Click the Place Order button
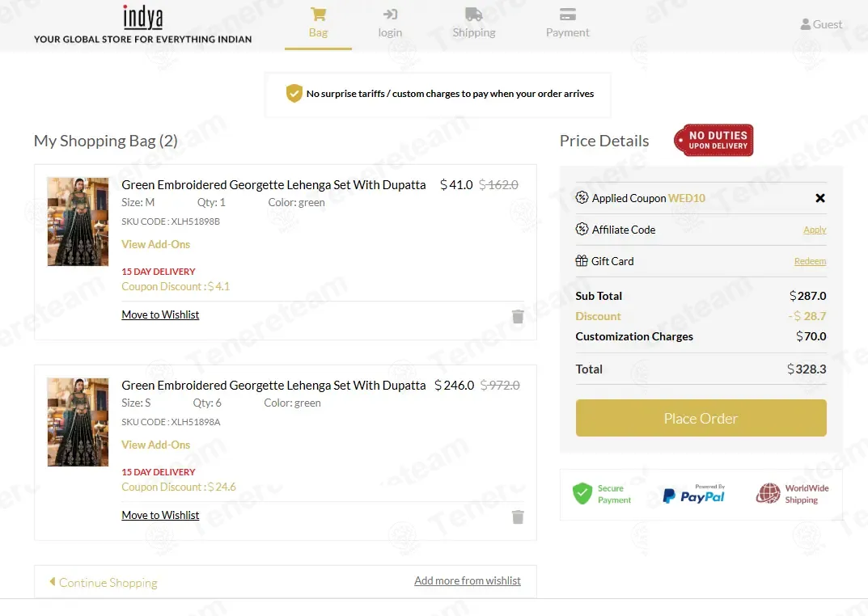Screen dimensions: 868x616 pyautogui.click(x=701, y=418)
